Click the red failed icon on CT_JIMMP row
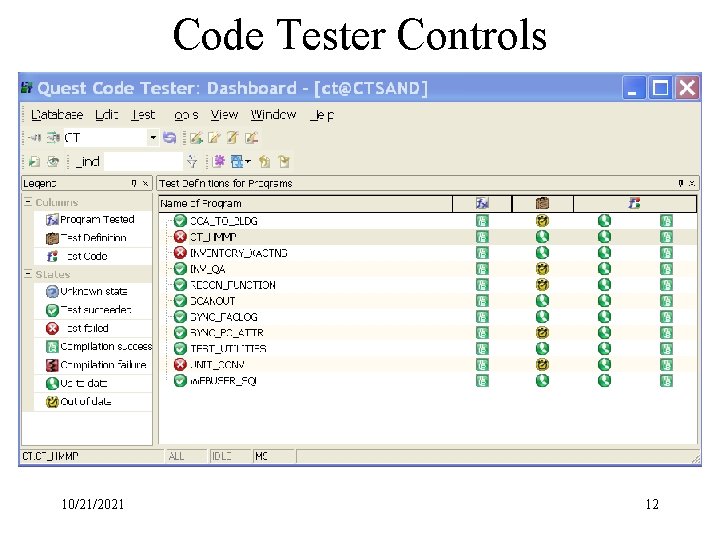The width and height of the screenshot is (720, 540). click(x=180, y=237)
